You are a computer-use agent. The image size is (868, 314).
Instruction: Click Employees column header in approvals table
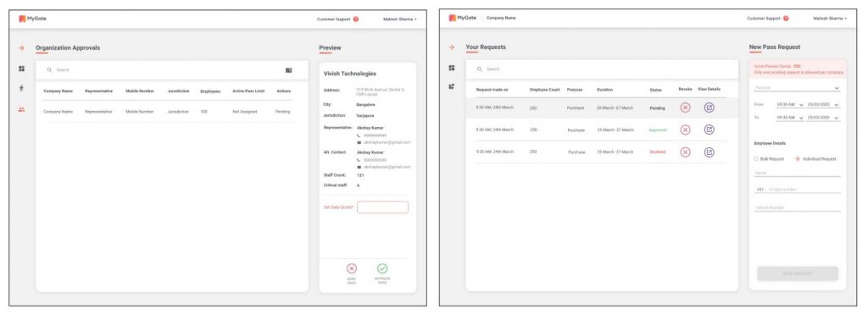click(210, 91)
